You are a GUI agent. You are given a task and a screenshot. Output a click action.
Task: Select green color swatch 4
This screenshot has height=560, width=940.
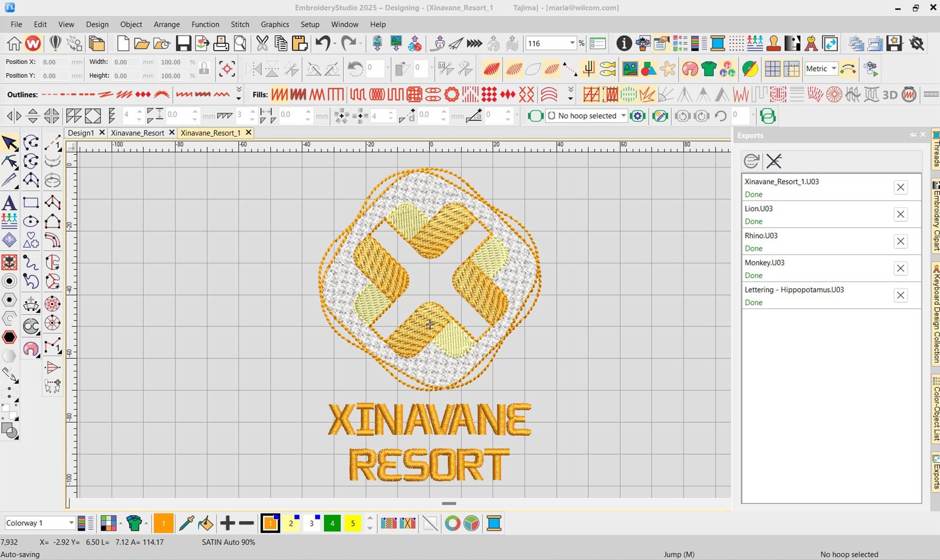[x=332, y=523]
